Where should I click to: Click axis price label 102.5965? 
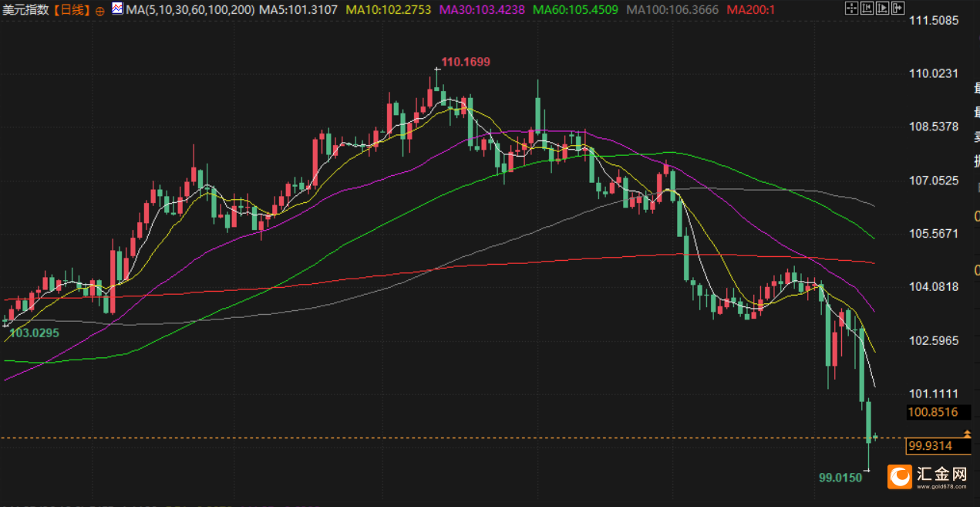coord(933,340)
